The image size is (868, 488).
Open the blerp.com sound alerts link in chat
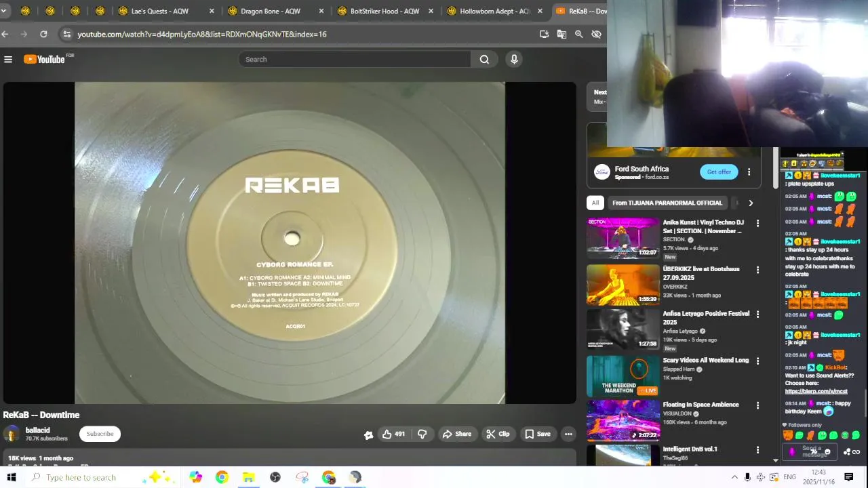816,391
